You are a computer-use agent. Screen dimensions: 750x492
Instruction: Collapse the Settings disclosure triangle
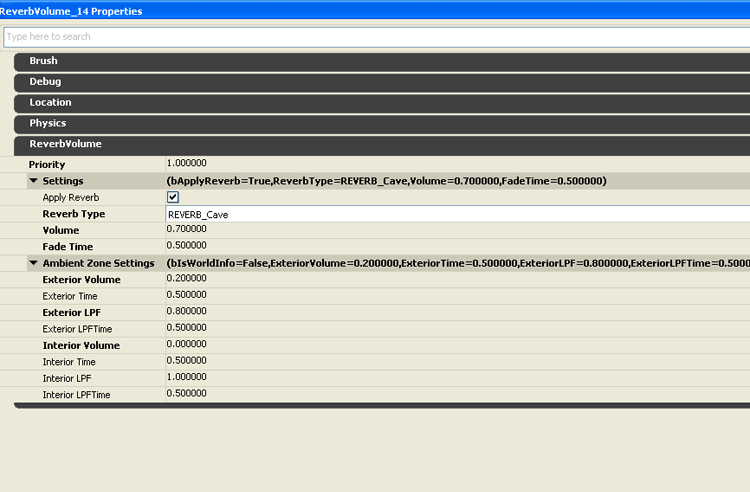pyautogui.click(x=33, y=181)
